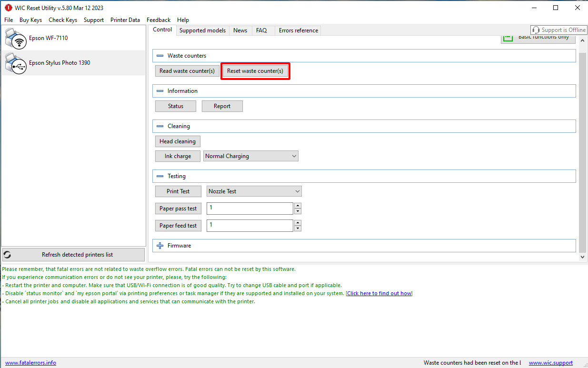Decrease the Paper feed test count
The height and width of the screenshot is (368, 588).
point(298,229)
